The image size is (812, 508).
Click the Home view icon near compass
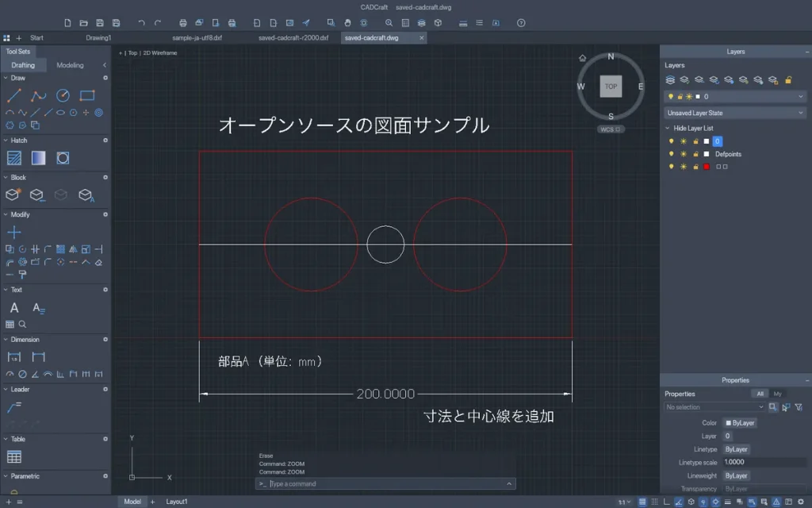coord(583,58)
